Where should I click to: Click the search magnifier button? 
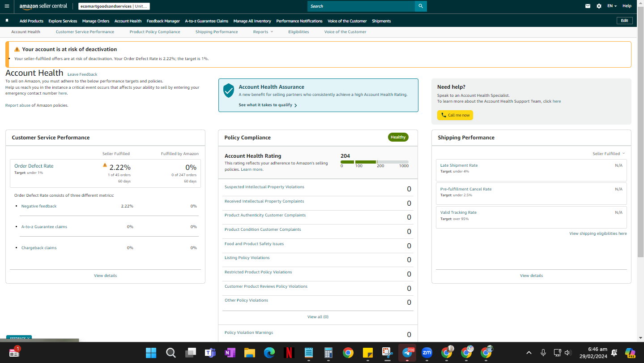(x=421, y=6)
